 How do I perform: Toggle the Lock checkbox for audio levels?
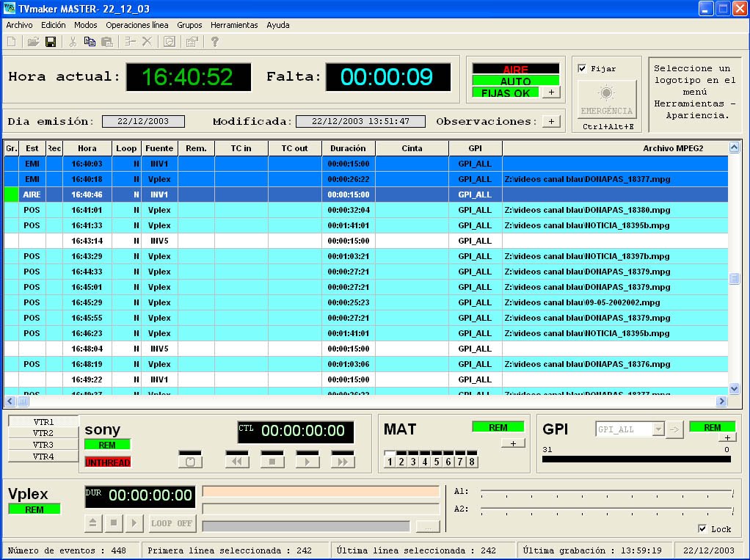702,528
